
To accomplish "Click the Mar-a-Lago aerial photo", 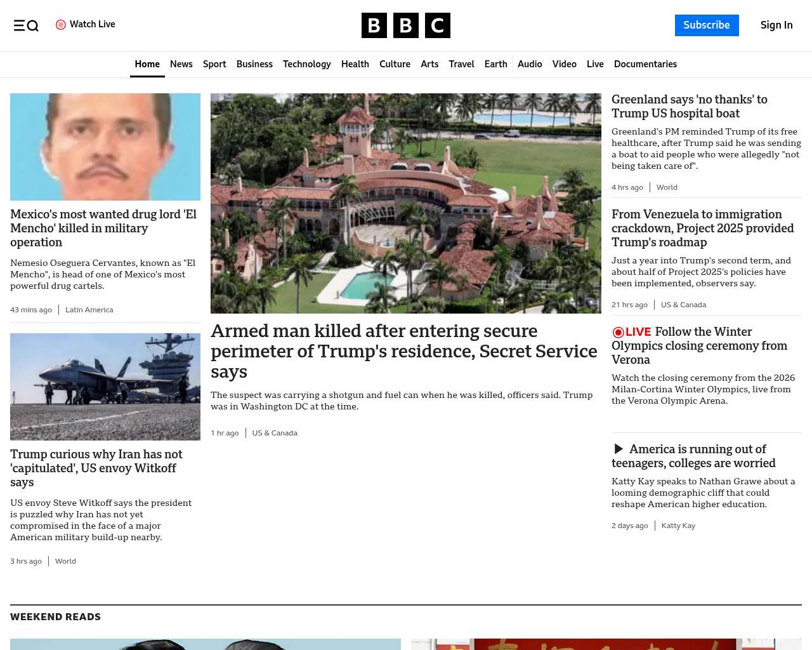I will click(405, 203).
